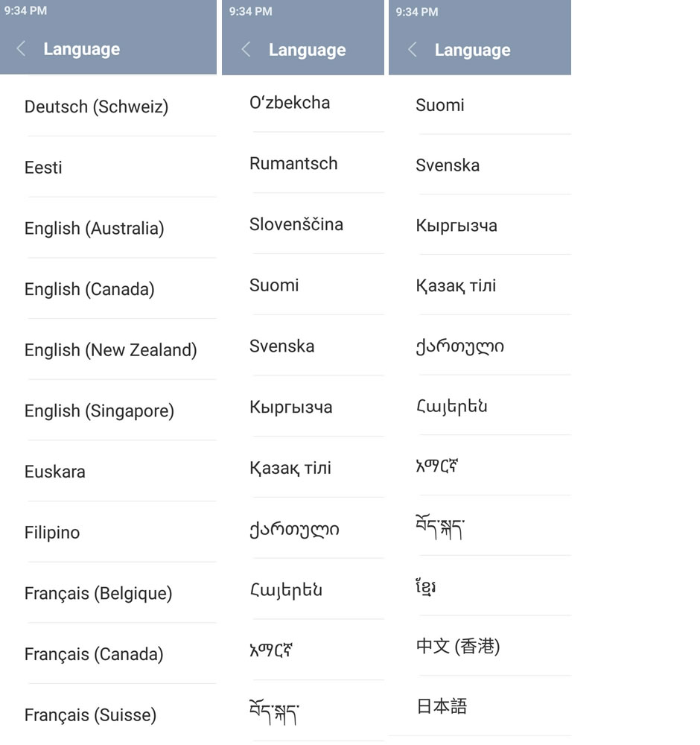Tap the back arrow in the leftmost Language screen
This screenshot has height=745, width=700.
[x=21, y=49]
